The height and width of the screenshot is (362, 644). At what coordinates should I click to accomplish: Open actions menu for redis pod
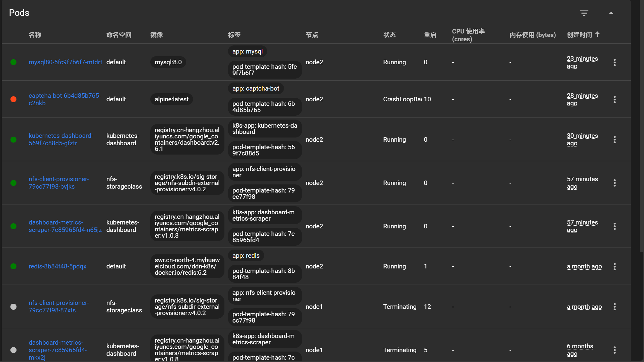pos(614,266)
